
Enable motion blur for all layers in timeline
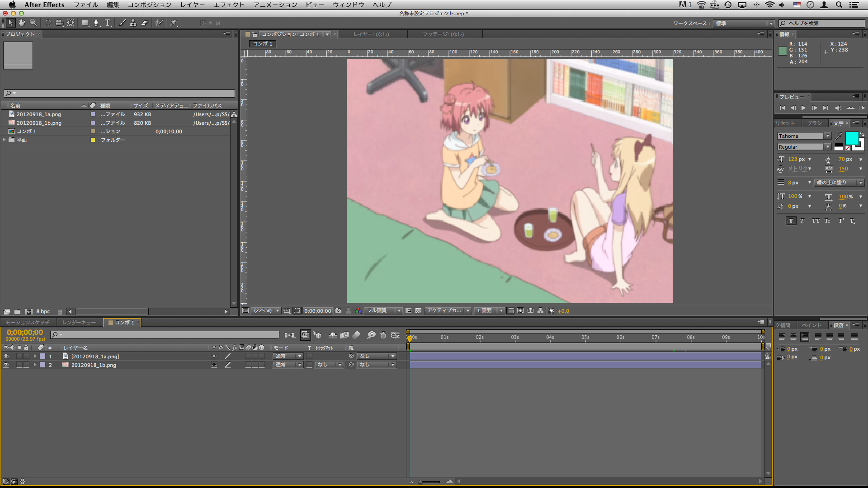click(x=356, y=335)
